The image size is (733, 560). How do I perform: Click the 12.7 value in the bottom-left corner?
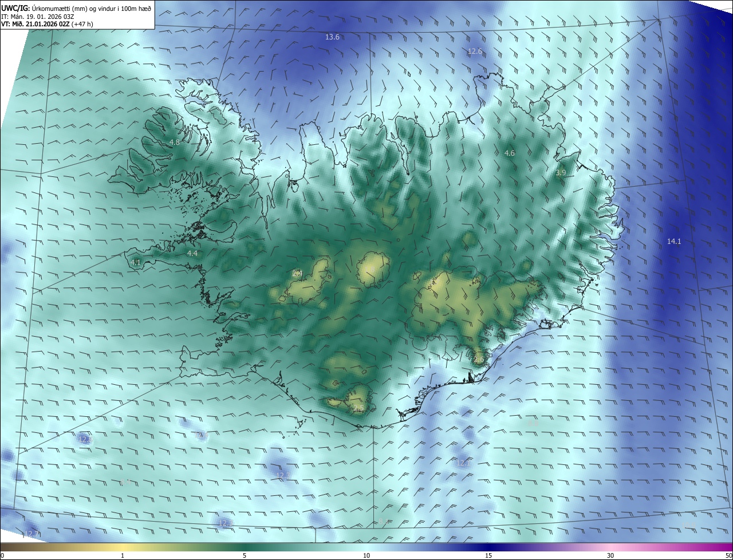[33, 534]
